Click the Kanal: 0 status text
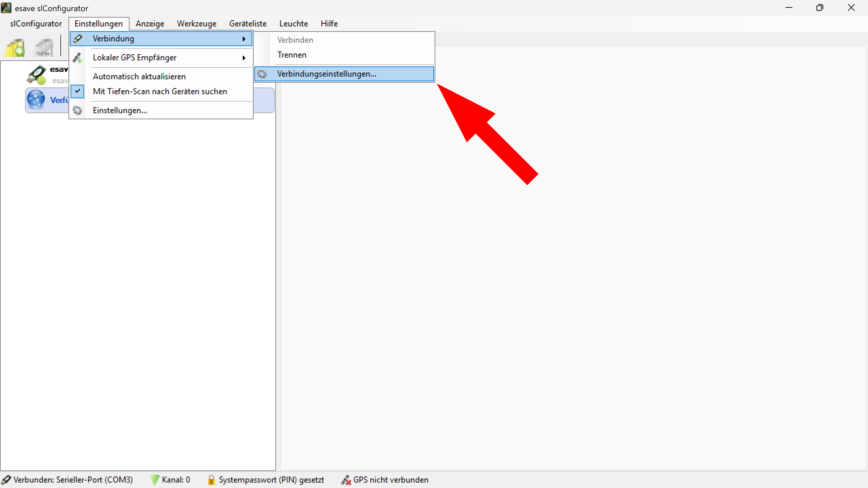 click(x=176, y=480)
